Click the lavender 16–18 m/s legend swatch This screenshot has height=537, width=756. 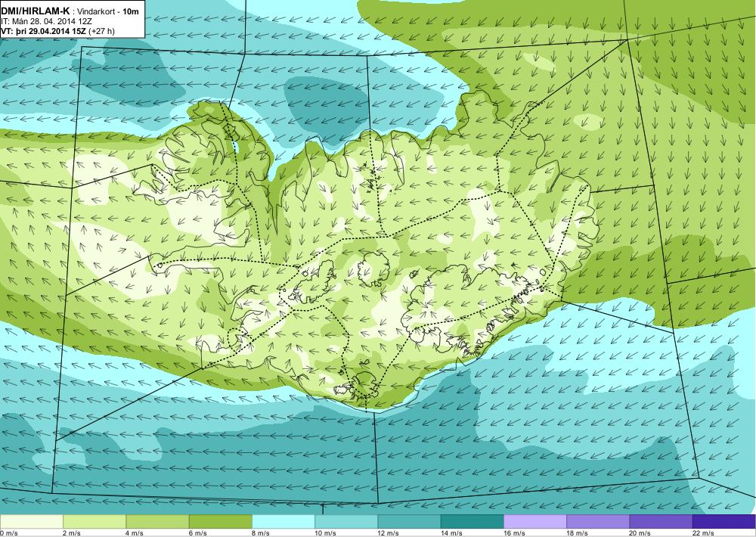tap(535, 522)
